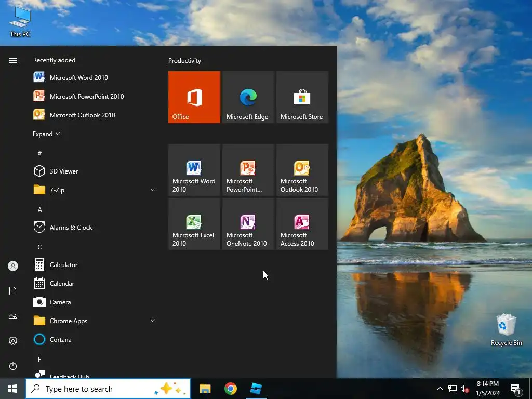Click the Productivity group header
The height and width of the screenshot is (399, 532).
point(184,61)
